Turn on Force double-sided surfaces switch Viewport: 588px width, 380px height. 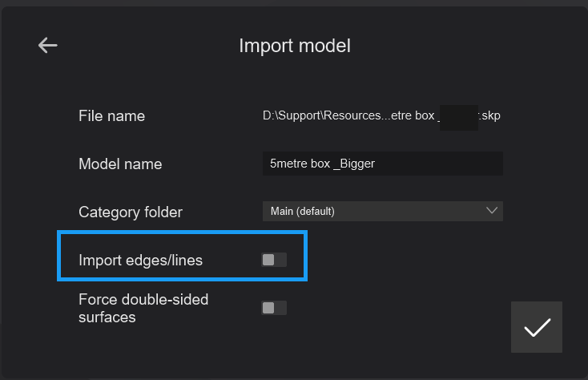(273, 308)
